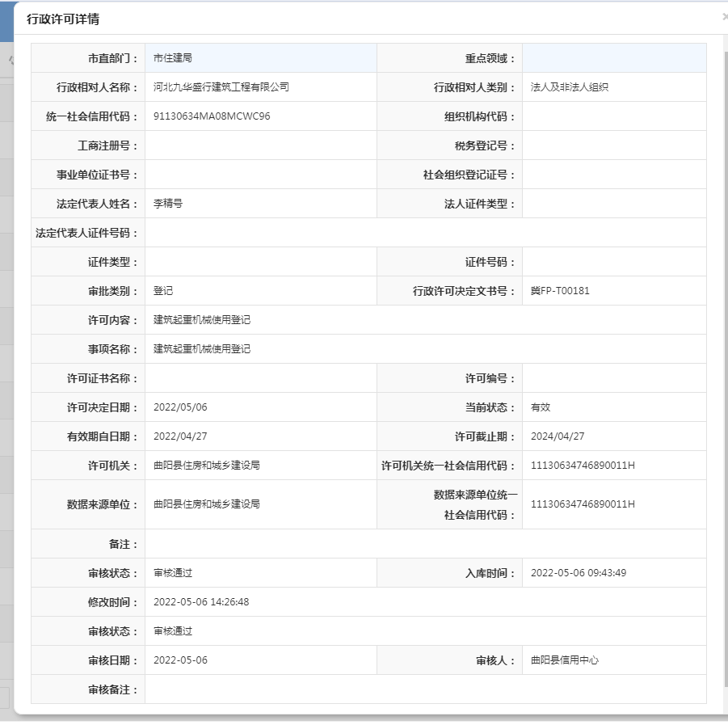Click the label 统一社会信用代码：

[x=92, y=116]
